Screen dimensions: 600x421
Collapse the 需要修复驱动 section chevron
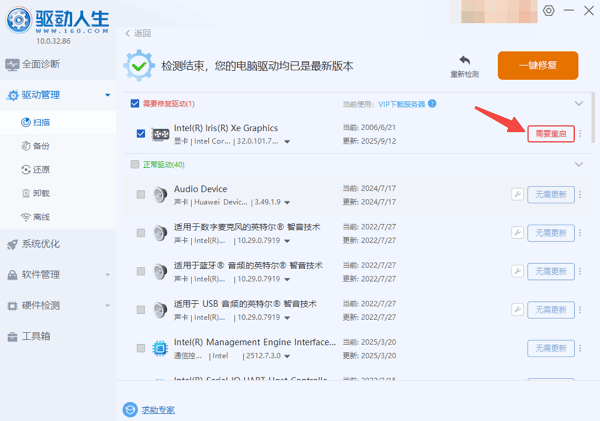click(578, 104)
